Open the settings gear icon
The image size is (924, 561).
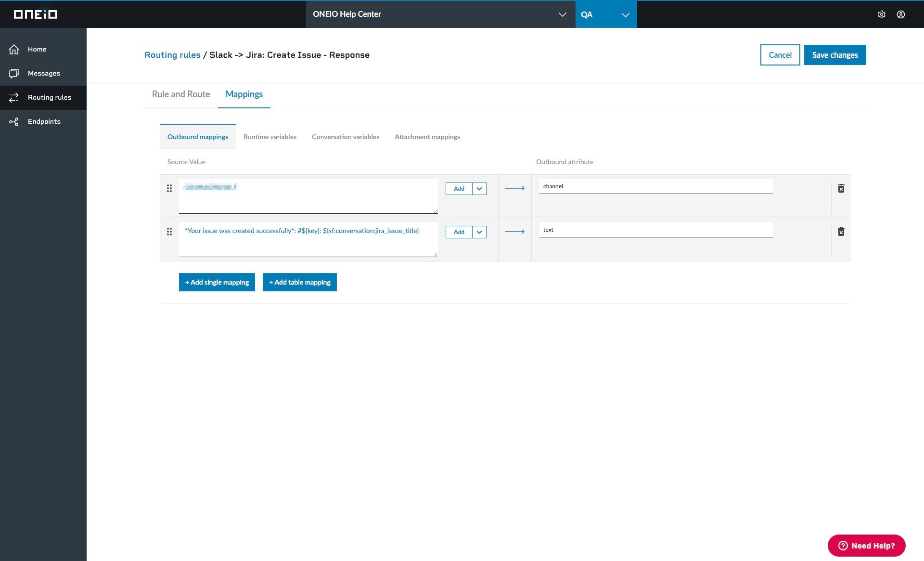[x=882, y=14]
